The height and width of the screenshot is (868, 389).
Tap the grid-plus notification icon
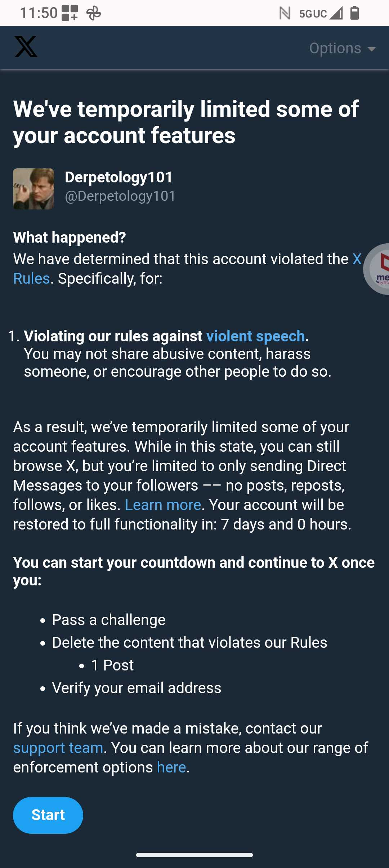click(70, 13)
